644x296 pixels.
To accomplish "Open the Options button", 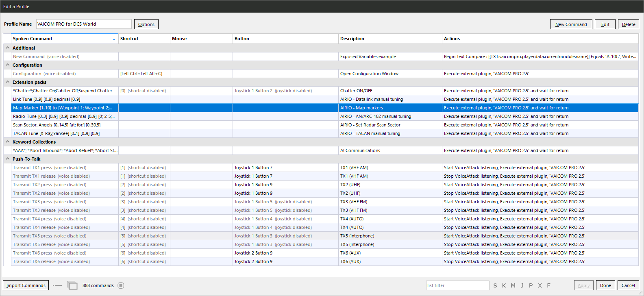I will (146, 24).
